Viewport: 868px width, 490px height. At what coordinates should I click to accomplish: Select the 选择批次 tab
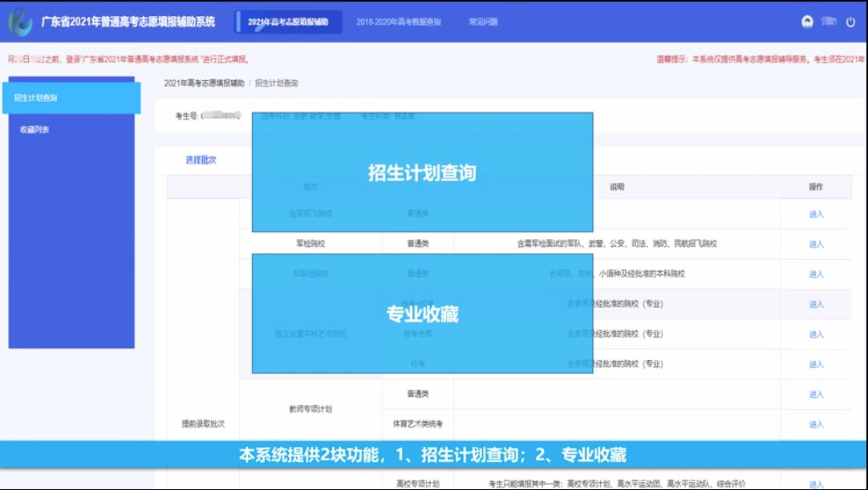coord(201,160)
